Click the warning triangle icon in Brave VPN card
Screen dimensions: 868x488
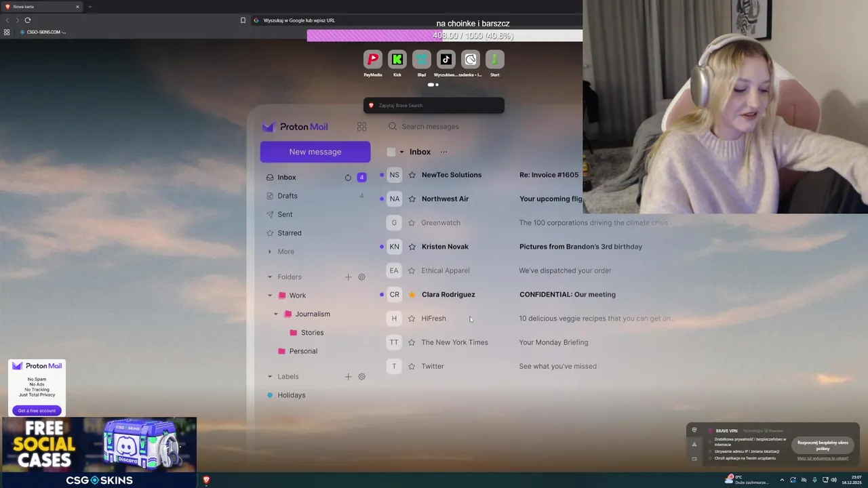pos(694,445)
